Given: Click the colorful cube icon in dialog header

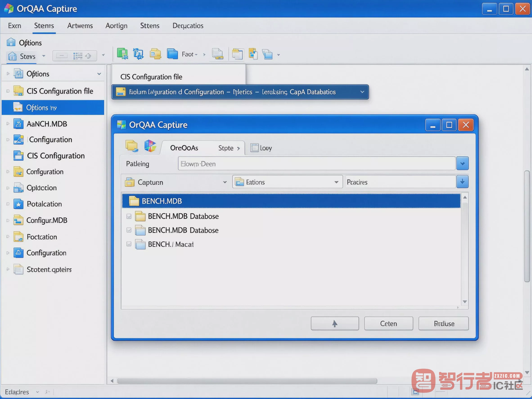Looking at the screenshot, I should [x=150, y=146].
